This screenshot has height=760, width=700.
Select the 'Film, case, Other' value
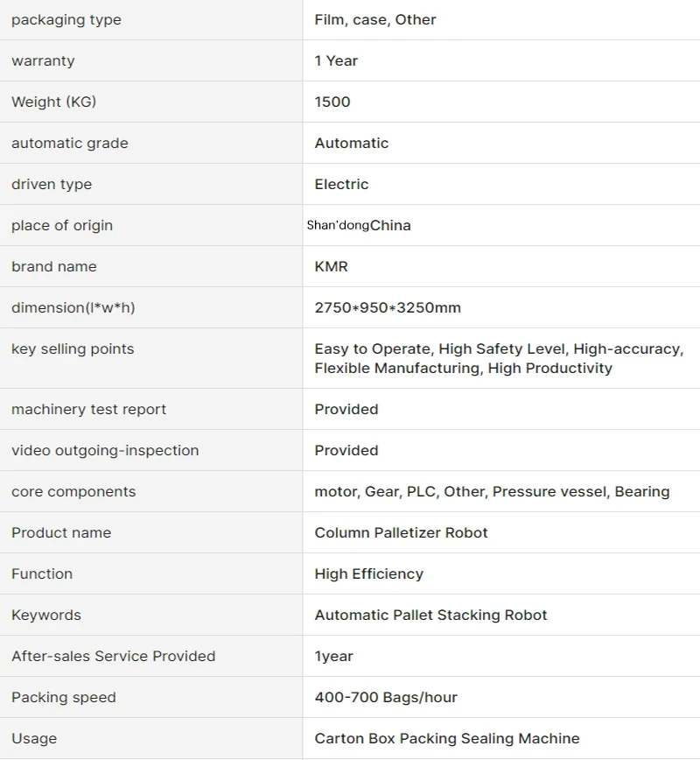coord(375,20)
